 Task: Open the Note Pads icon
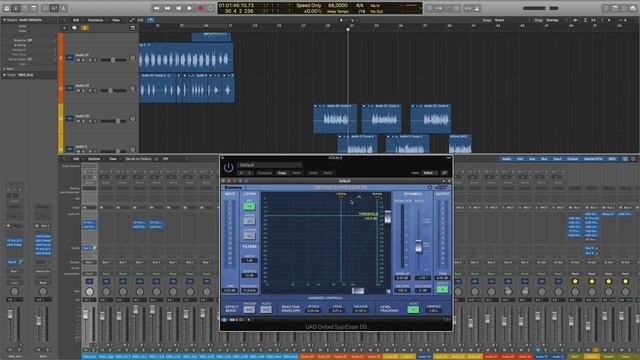pos(615,8)
